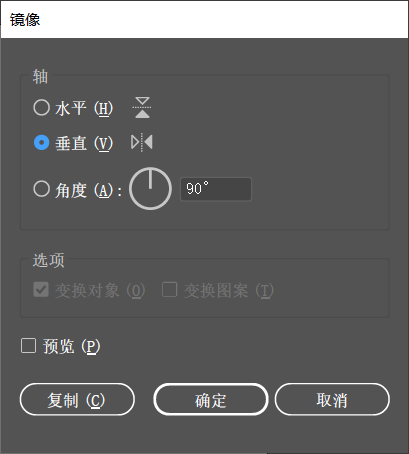Confirm with the 确定 button
Image resolution: width=409 pixels, height=454 pixels.
click(x=211, y=399)
